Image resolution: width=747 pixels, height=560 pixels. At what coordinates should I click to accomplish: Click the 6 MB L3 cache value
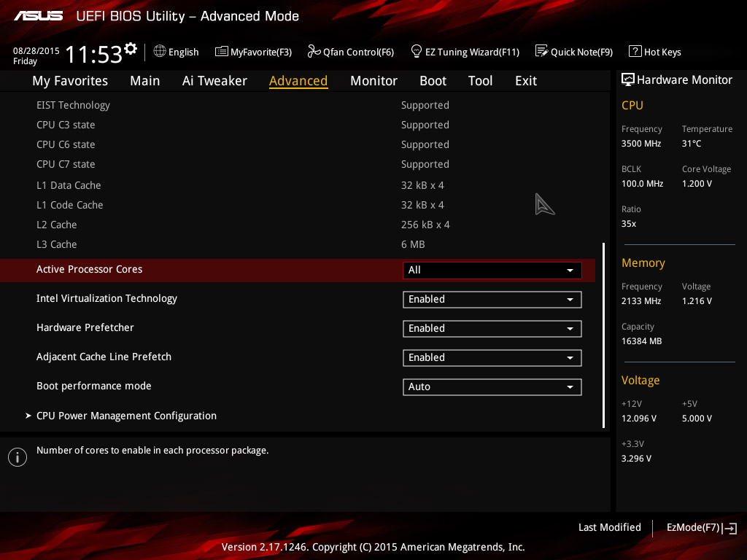point(413,244)
